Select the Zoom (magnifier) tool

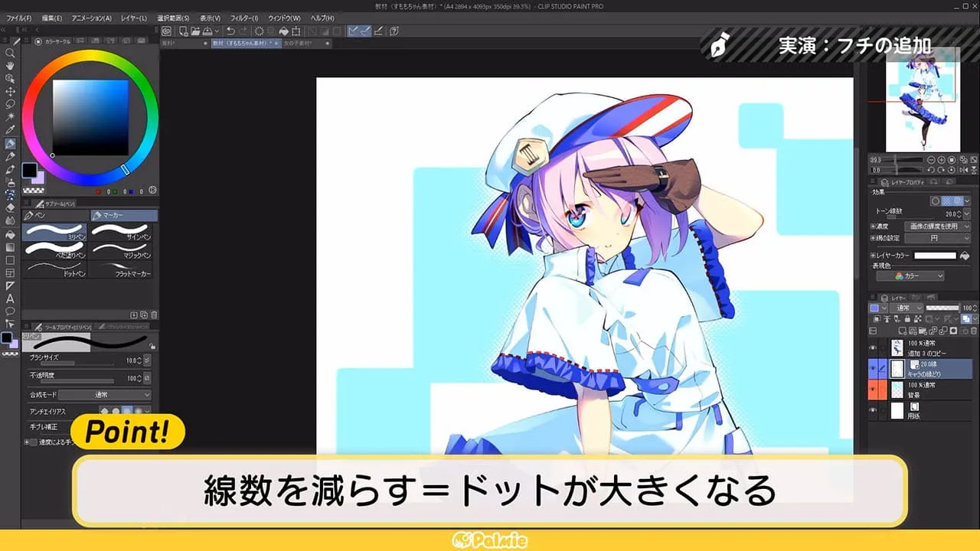(10, 54)
